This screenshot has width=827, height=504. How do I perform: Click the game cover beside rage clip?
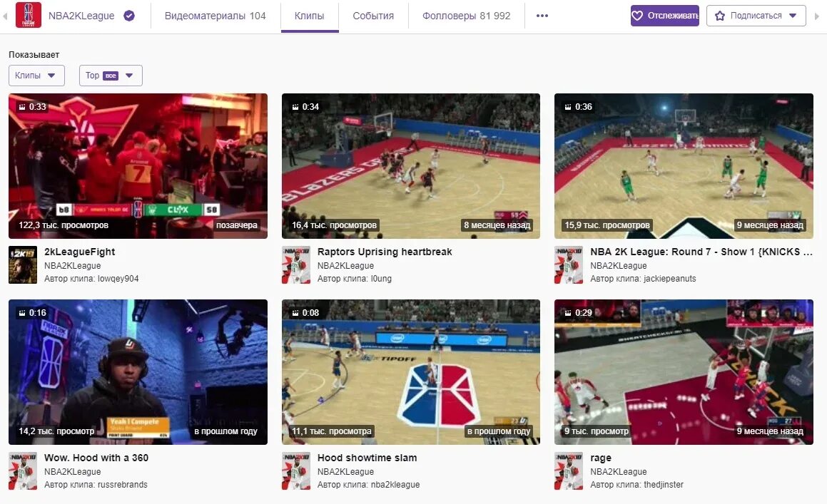click(x=569, y=470)
